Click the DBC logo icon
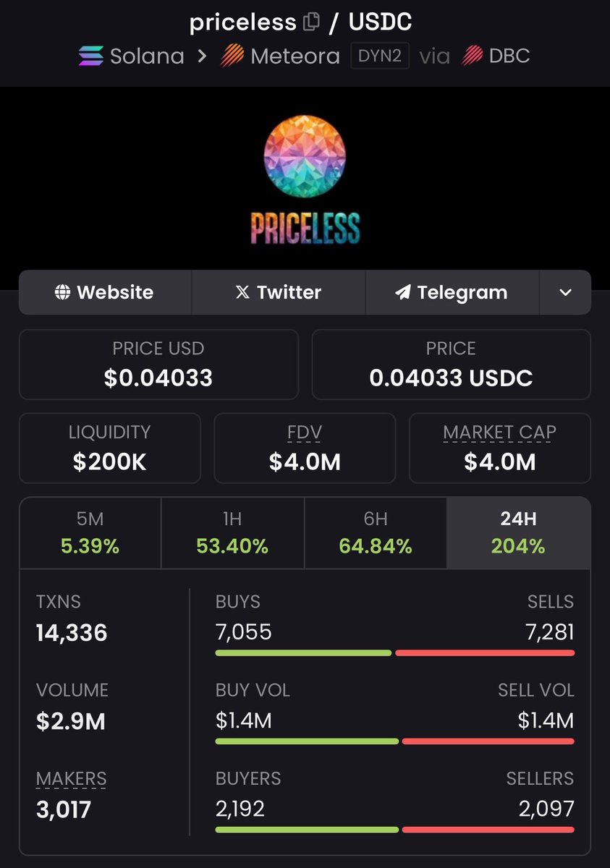 [473, 56]
